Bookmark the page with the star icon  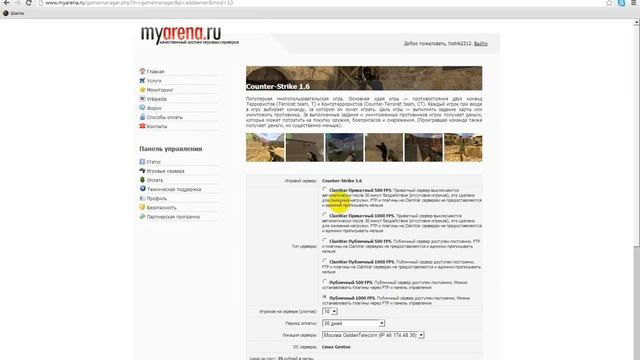click(x=609, y=3)
